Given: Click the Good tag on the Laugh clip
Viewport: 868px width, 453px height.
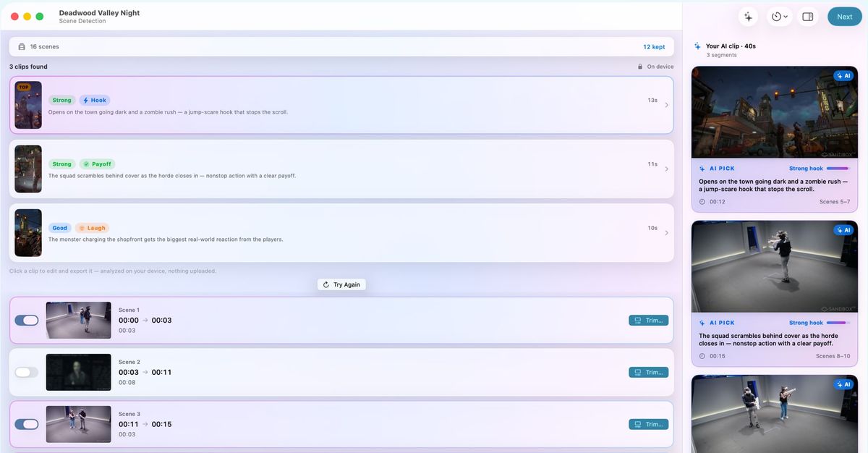Looking at the screenshot, I should point(60,227).
